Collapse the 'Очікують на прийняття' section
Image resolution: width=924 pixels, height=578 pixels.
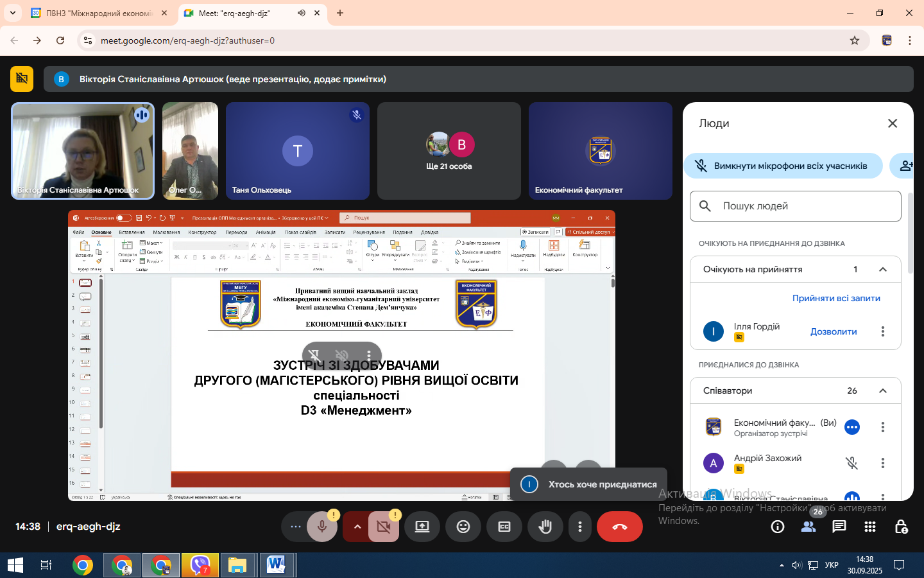click(883, 269)
